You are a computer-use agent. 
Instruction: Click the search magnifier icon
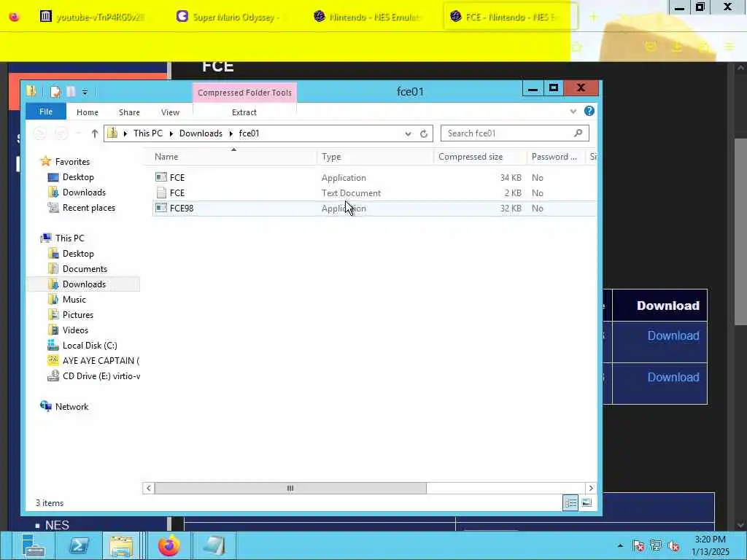click(x=578, y=133)
